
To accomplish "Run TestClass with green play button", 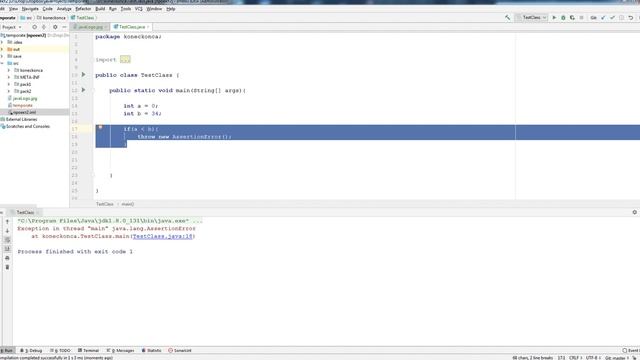I will [x=554, y=18].
